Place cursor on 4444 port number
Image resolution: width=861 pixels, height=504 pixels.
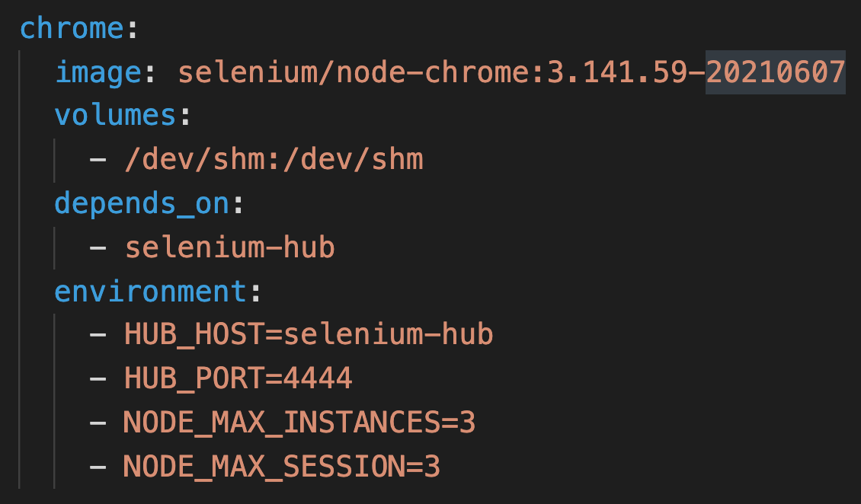point(318,378)
